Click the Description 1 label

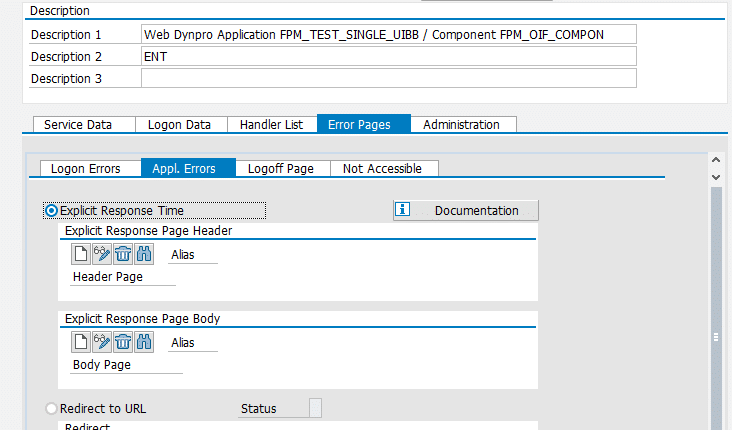pos(66,35)
